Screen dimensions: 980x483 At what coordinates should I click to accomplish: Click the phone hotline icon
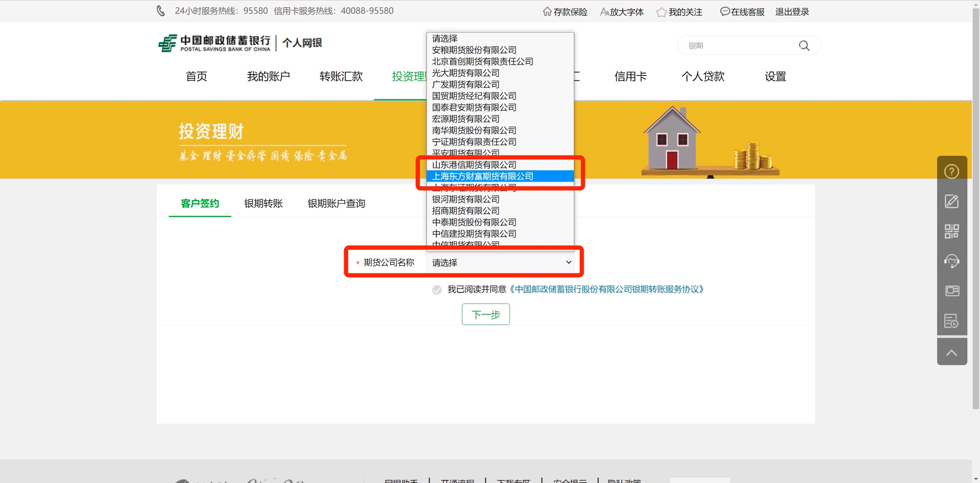[x=161, y=11]
